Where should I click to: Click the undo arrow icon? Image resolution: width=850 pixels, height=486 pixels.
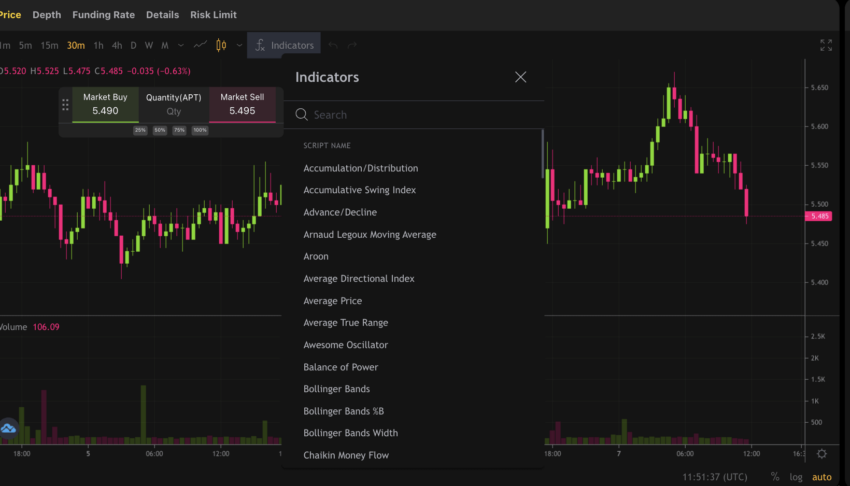[x=333, y=46]
